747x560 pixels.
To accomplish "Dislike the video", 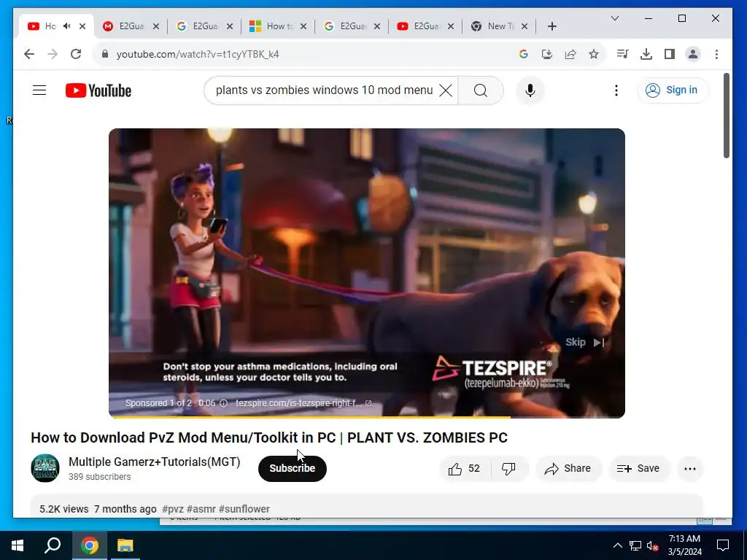I will coord(508,469).
